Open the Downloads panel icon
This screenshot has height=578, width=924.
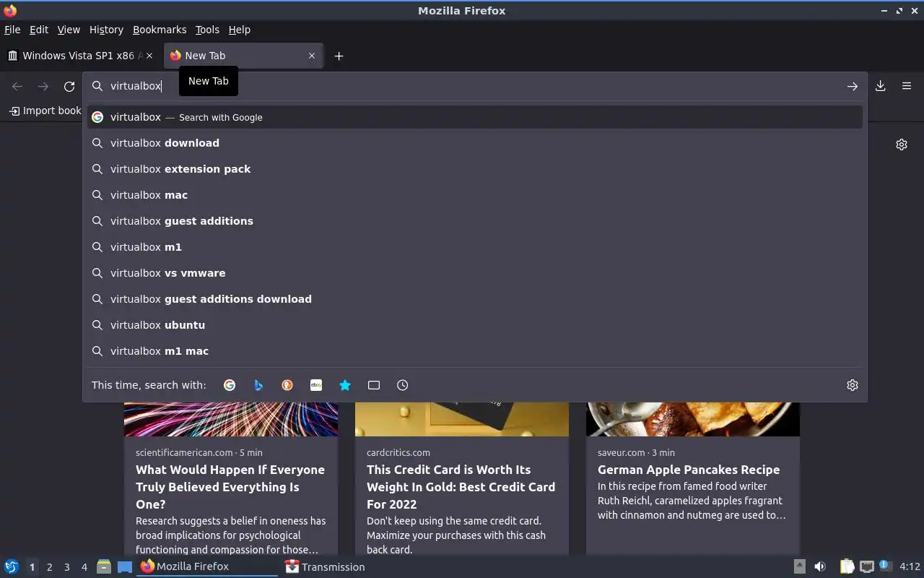coord(881,86)
